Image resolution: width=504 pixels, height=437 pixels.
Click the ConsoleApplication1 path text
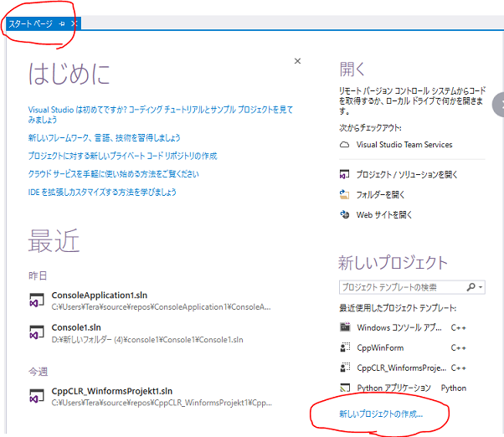(x=161, y=307)
